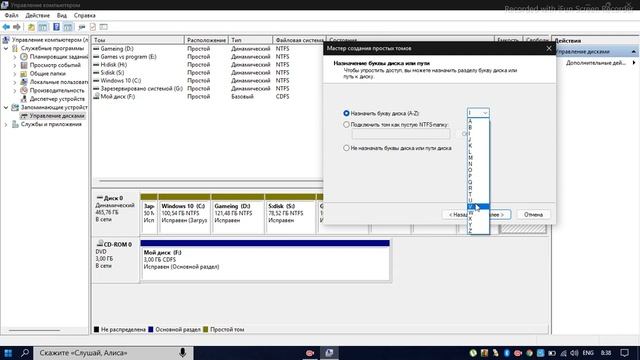This screenshot has width=640, height=360.
Task: Click the taskbar search magnifier icon
Action: pyautogui.click(x=25, y=353)
